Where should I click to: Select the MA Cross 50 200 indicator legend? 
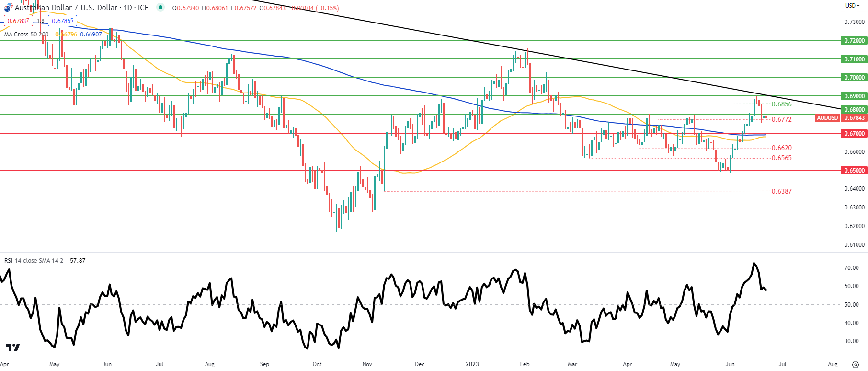[x=26, y=35]
